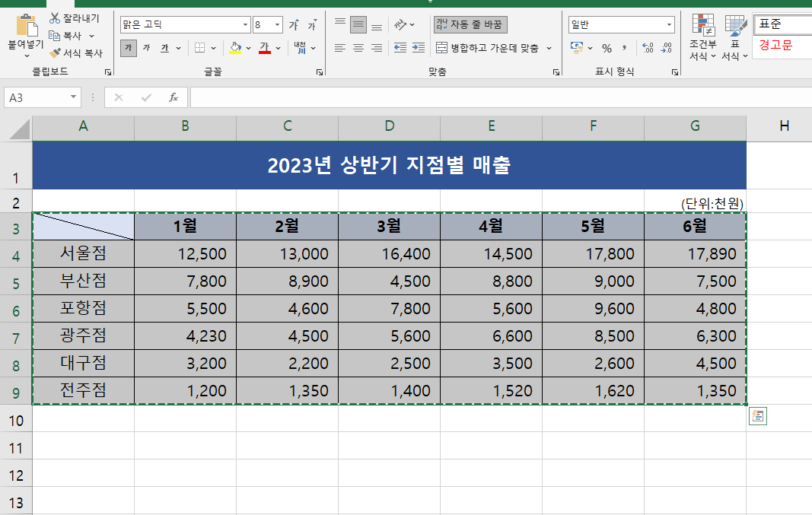This screenshot has height=515, width=812.
Task: Select row 10 header
Action: 16,420
